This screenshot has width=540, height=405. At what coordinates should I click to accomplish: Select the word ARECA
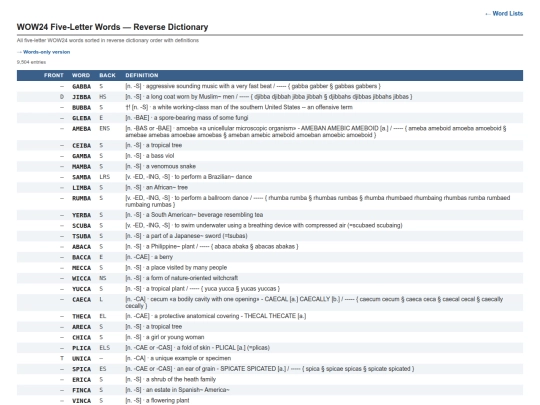82,327
